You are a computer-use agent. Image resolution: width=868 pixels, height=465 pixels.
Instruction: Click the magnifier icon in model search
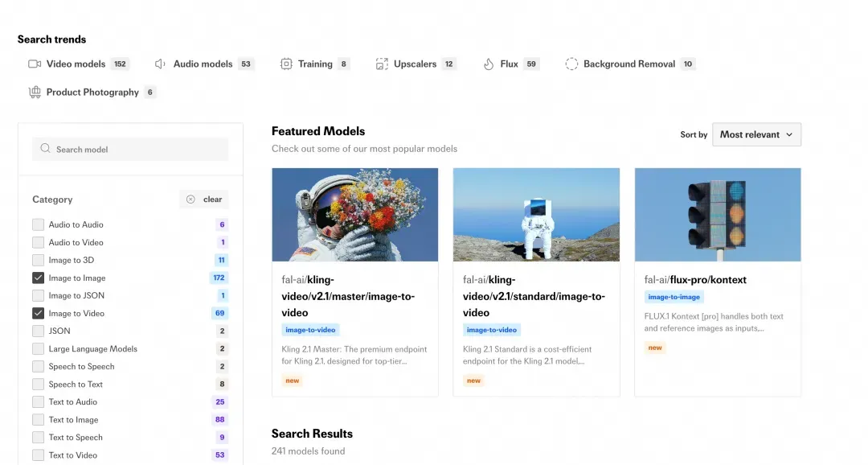point(45,149)
